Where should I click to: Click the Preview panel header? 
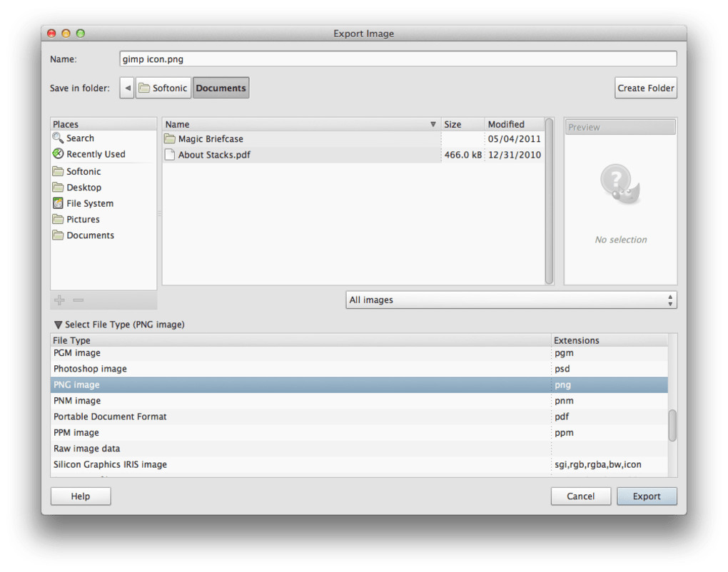(x=620, y=127)
